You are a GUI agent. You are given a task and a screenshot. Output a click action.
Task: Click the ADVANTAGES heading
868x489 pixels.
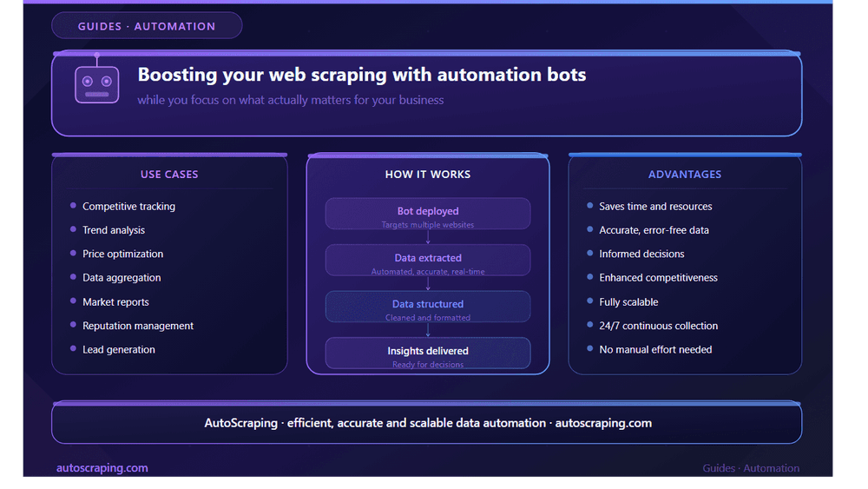click(x=685, y=175)
